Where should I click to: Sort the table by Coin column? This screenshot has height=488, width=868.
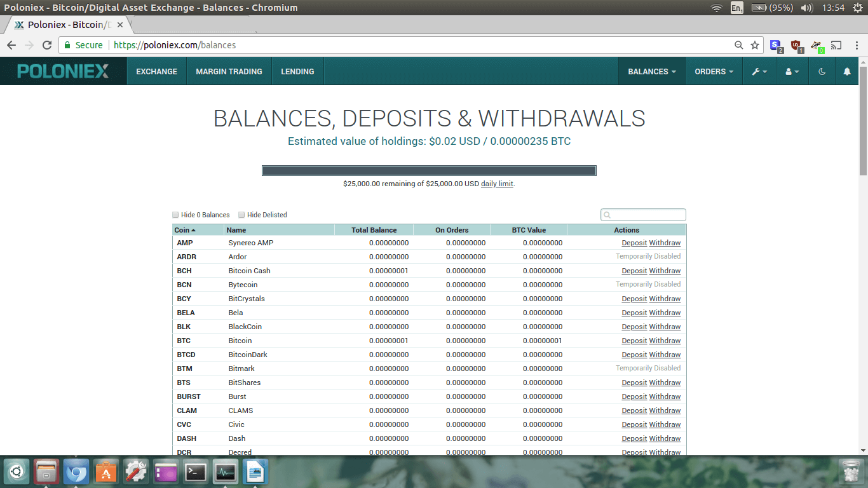[198, 230]
